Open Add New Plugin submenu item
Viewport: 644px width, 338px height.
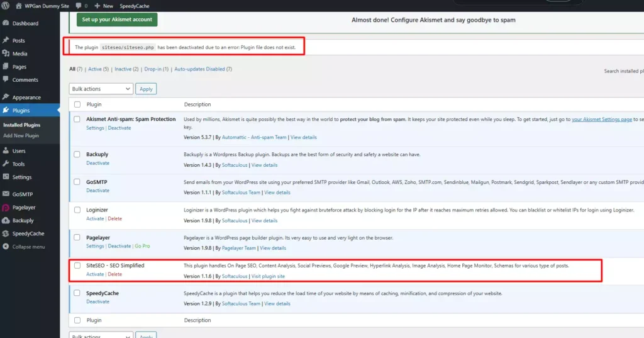coord(21,136)
